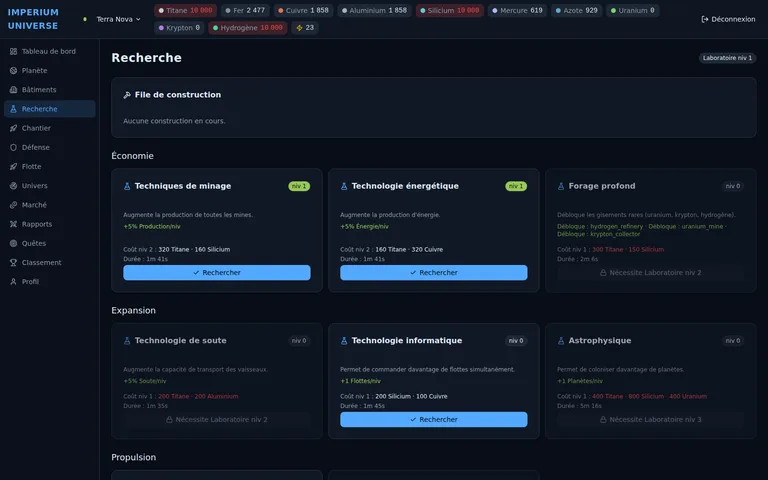Open the Marché menu entry
Image resolution: width=768 pixels, height=480 pixels.
pyautogui.click(x=49, y=205)
